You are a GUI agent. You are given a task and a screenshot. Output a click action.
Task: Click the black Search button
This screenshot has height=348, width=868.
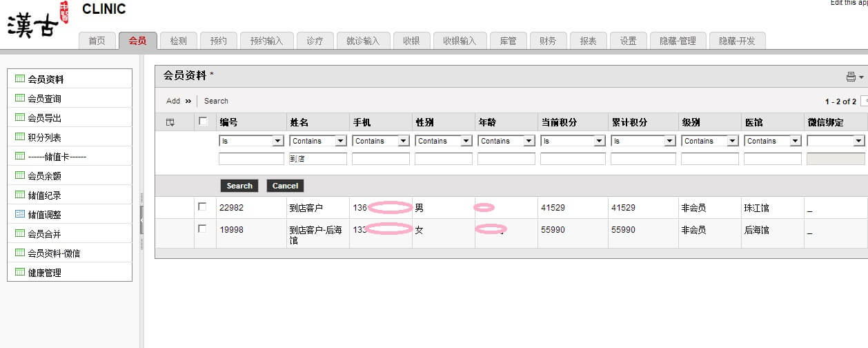pos(239,186)
